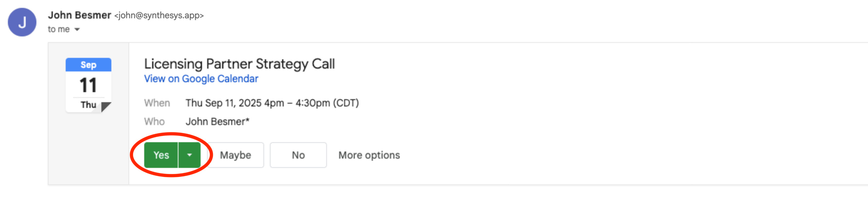Click the blue Sep header on calendar icon

88,65
